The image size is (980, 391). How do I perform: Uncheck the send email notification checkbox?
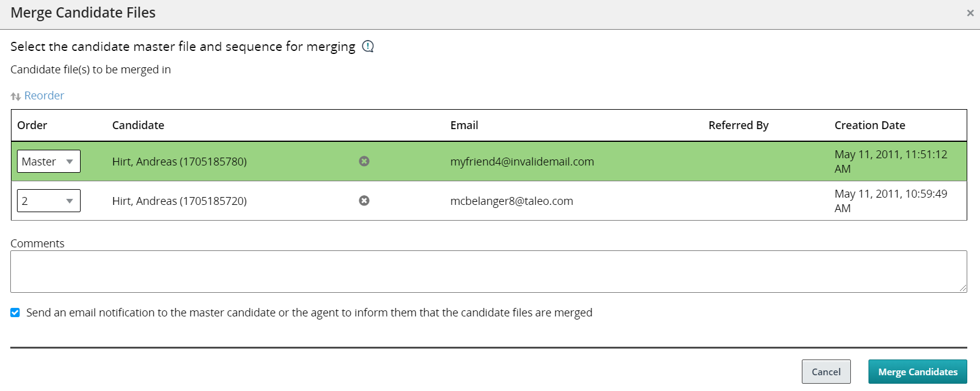[x=15, y=313]
